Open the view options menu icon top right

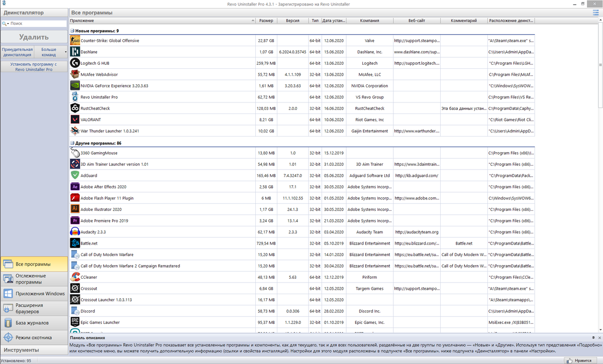pos(596,13)
